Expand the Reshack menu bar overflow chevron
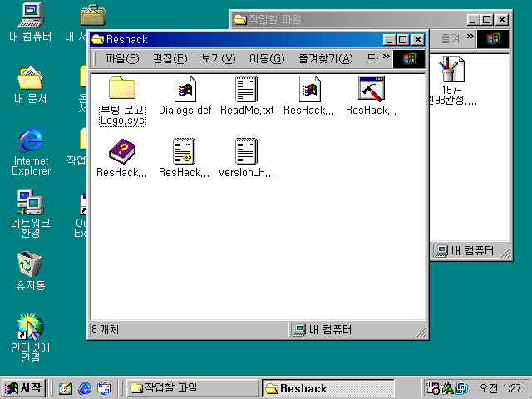Image resolution: width=532 pixels, height=399 pixels. [x=386, y=57]
